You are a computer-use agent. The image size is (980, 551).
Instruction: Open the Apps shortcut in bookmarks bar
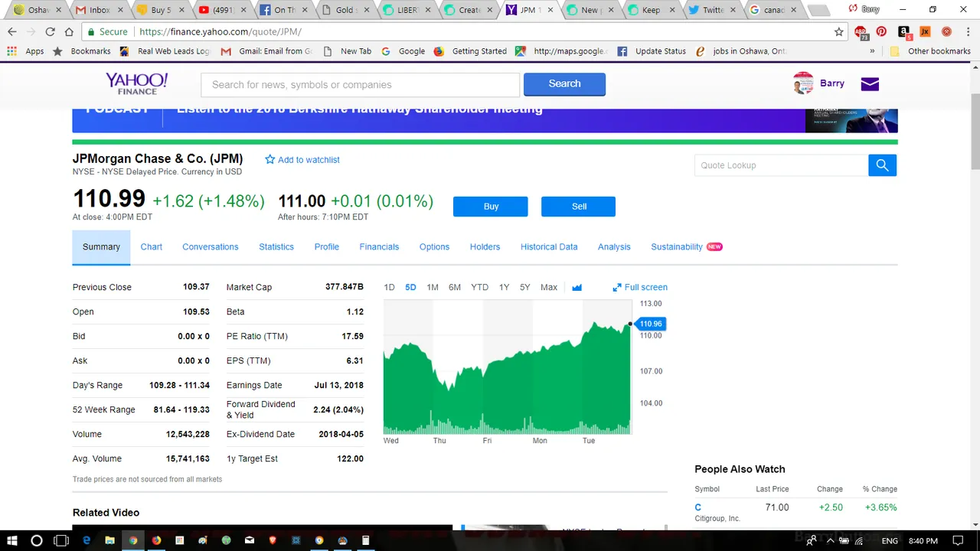[25, 51]
